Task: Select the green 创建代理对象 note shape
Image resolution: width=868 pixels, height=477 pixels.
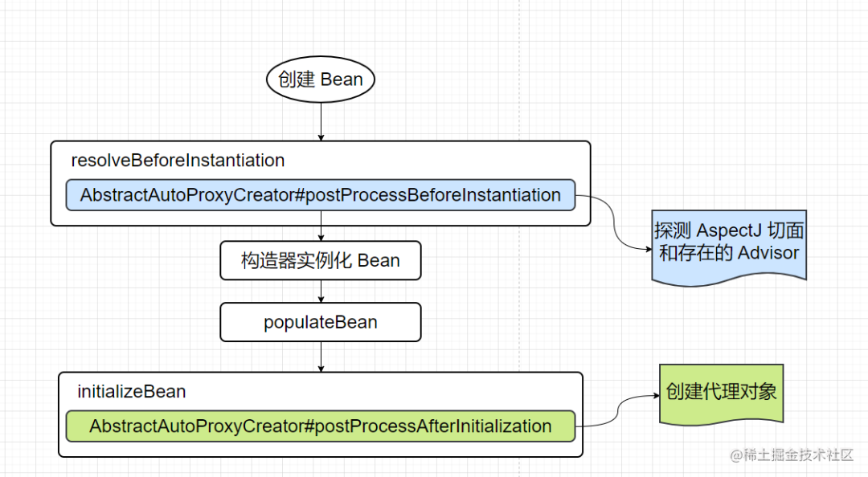Action: tap(721, 392)
